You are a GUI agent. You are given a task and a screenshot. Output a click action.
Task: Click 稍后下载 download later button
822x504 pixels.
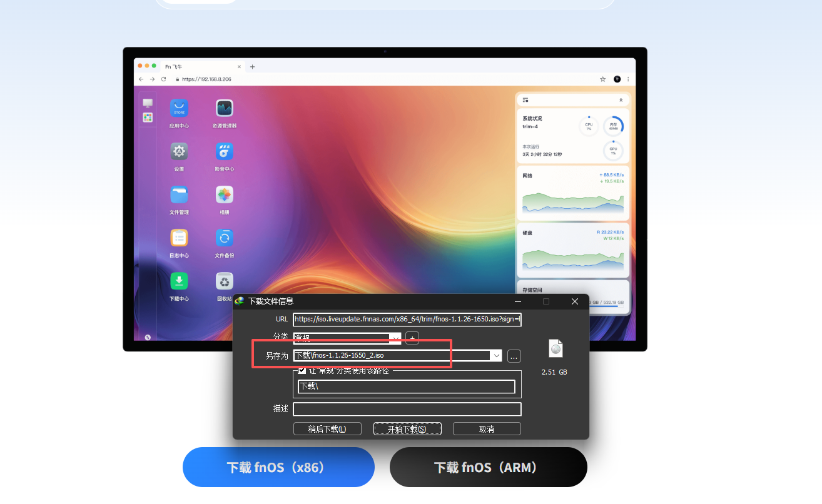click(x=327, y=429)
